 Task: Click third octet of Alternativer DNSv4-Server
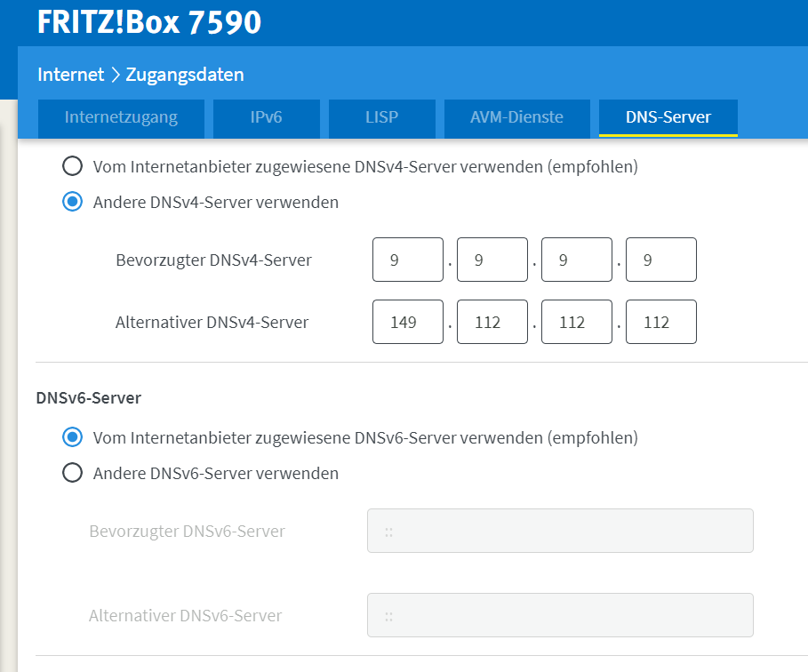577,322
